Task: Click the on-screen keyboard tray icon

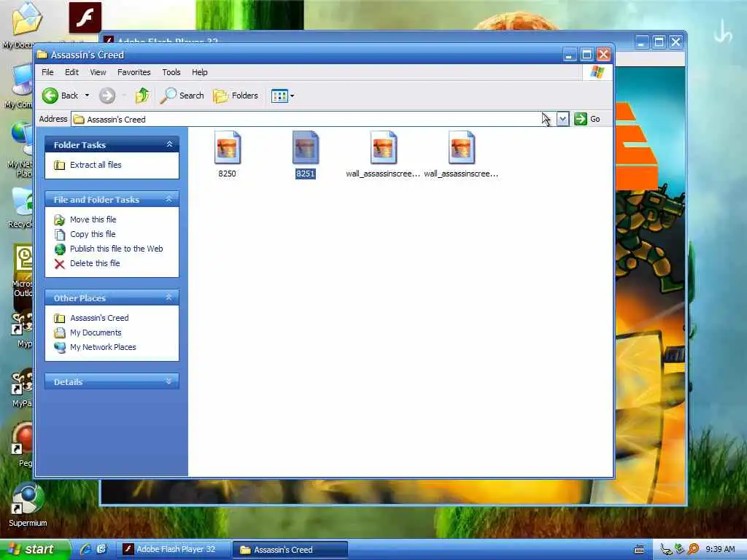Action: [x=639, y=550]
